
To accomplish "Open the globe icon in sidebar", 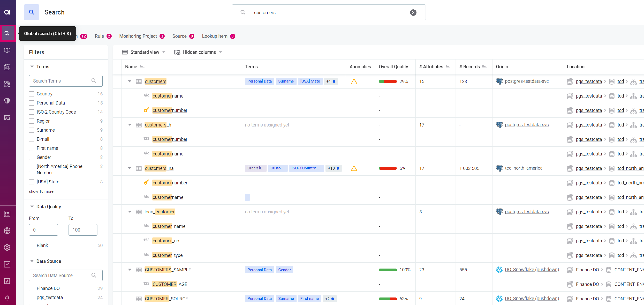I will [x=7, y=230].
